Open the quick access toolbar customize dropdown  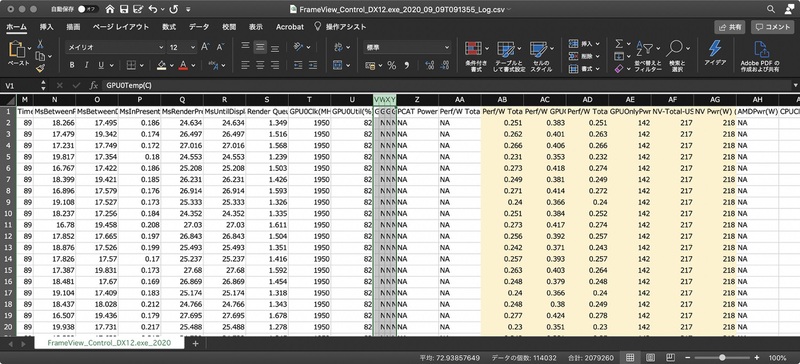pos(188,9)
